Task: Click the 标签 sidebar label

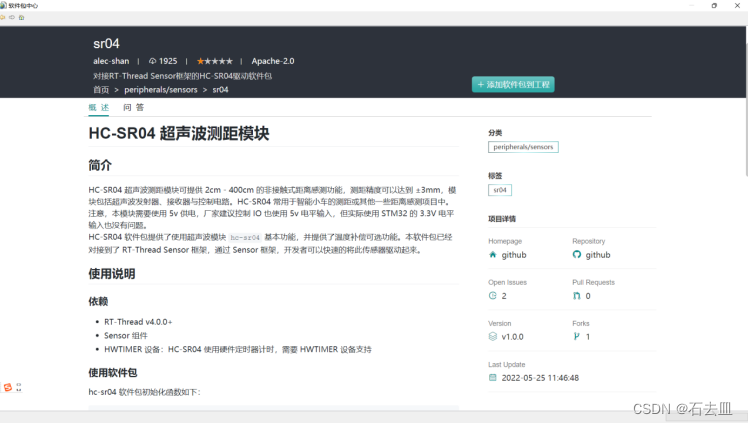Action: [x=495, y=176]
